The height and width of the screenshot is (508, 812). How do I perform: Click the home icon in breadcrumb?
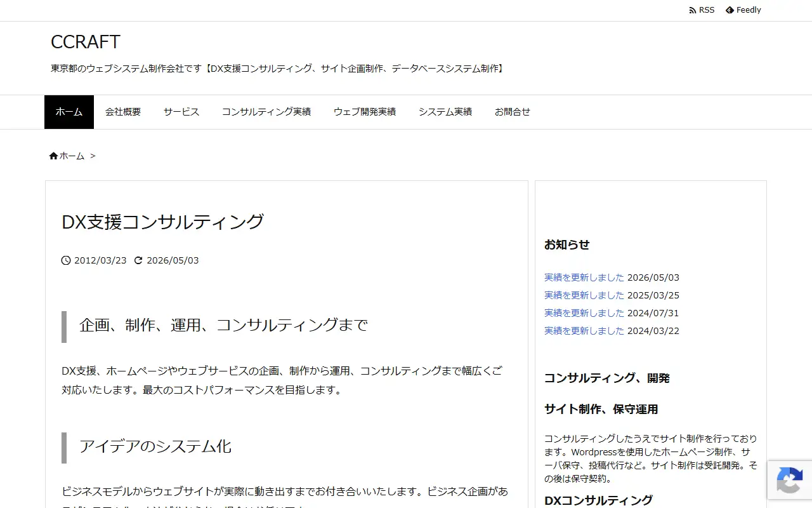click(53, 156)
